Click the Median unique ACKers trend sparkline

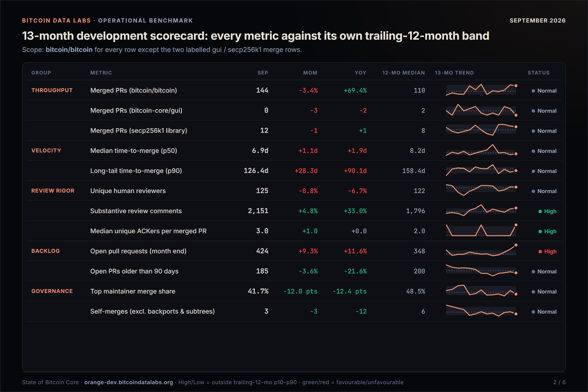[481, 231]
